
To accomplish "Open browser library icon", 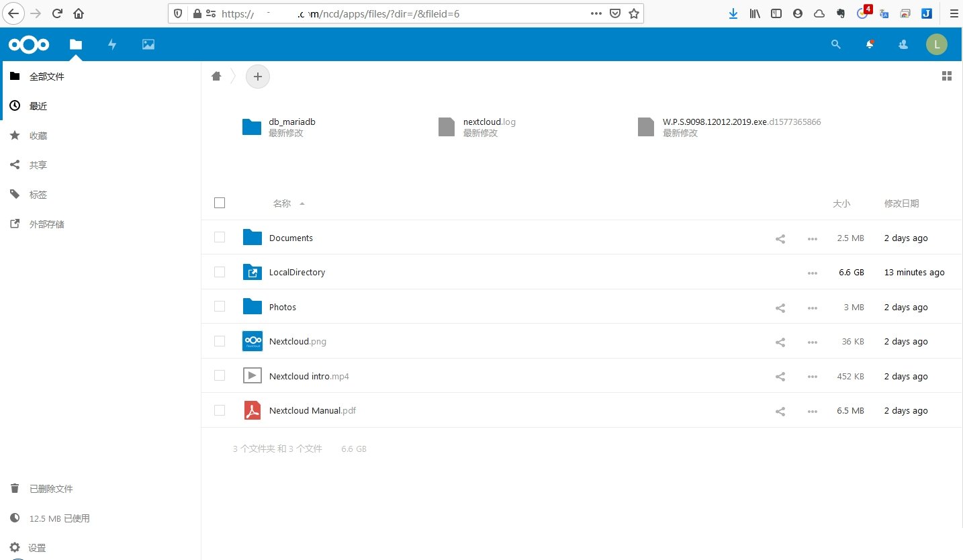I will [755, 13].
